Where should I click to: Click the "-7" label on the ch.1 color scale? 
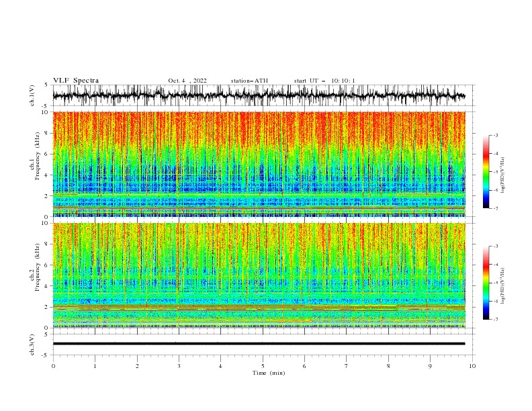(496, 208)
